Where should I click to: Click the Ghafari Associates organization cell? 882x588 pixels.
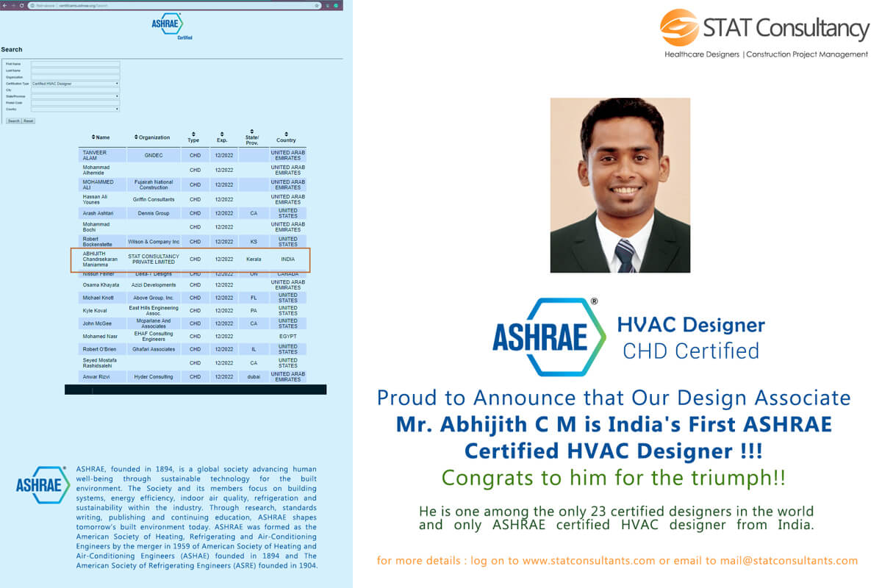coord(154,349)
